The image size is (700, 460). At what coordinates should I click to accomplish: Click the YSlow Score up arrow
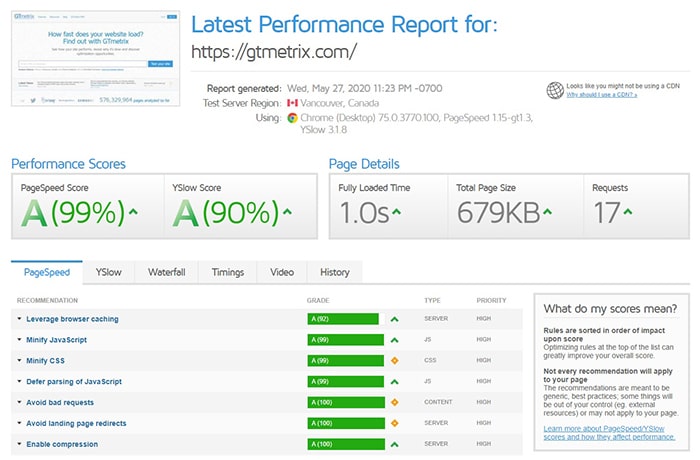point(288,212)
